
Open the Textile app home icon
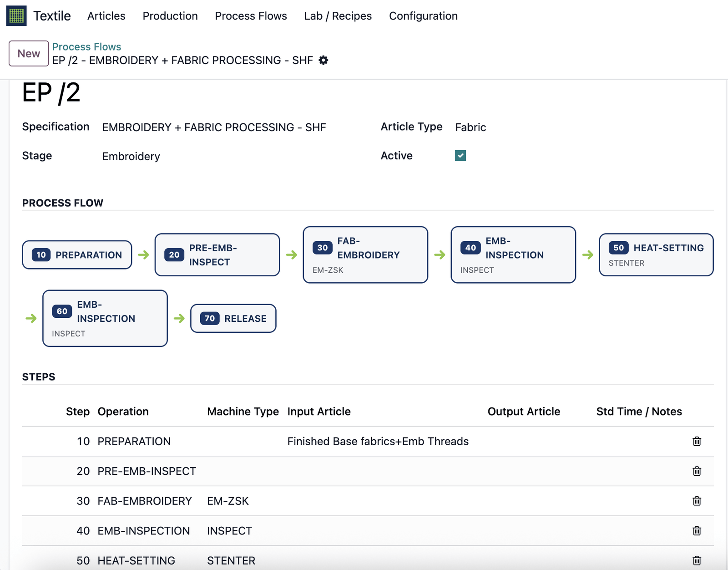tap(16, 16)
